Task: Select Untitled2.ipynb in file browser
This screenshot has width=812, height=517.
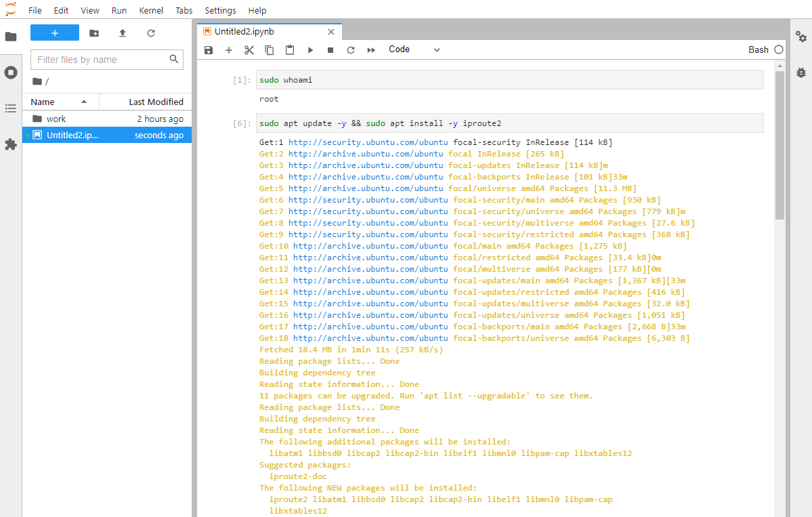Action: click(x=107, y=136)
